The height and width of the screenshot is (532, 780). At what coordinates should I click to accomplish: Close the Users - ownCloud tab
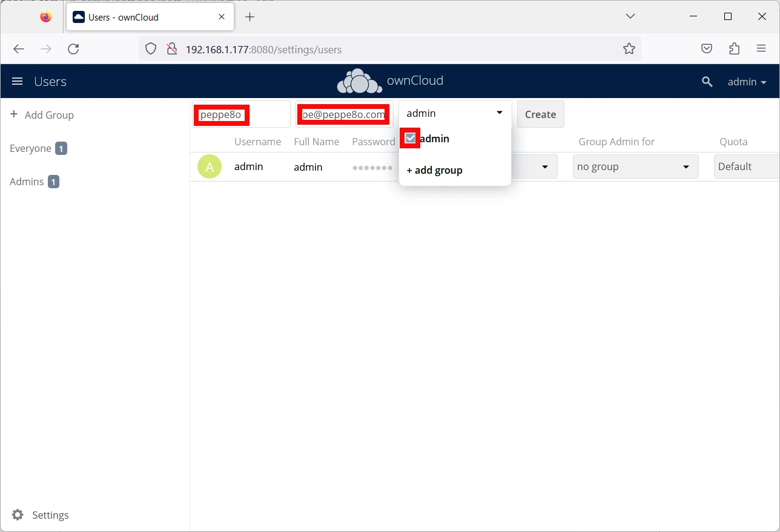(x=222, y=17)
